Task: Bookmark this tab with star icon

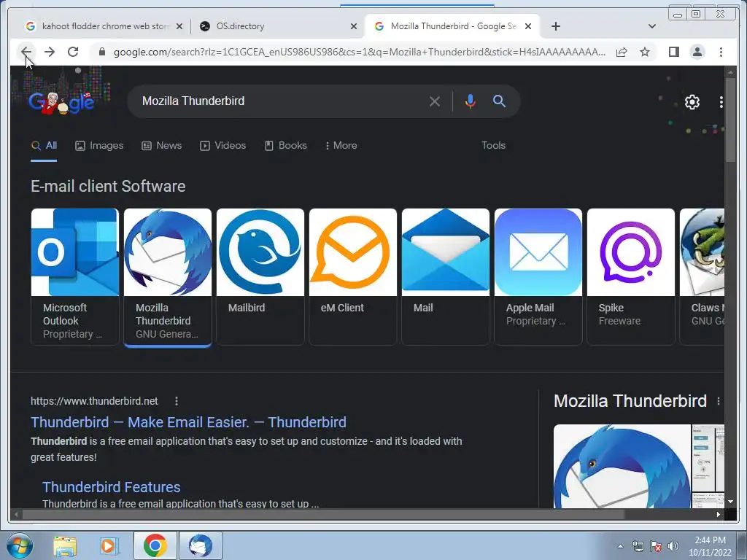Action: [645, 52]
